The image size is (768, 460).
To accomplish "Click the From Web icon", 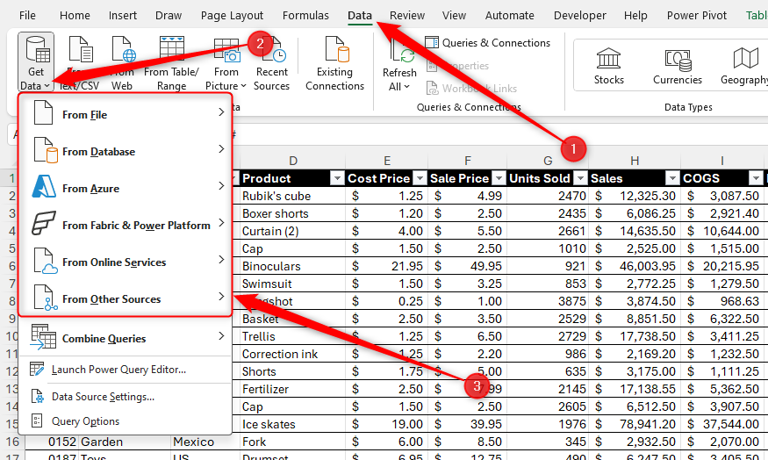I will click(123, 49).
